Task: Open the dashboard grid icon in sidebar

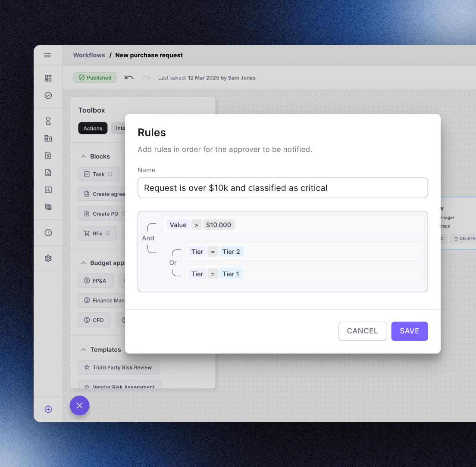Action: point(48,78)
